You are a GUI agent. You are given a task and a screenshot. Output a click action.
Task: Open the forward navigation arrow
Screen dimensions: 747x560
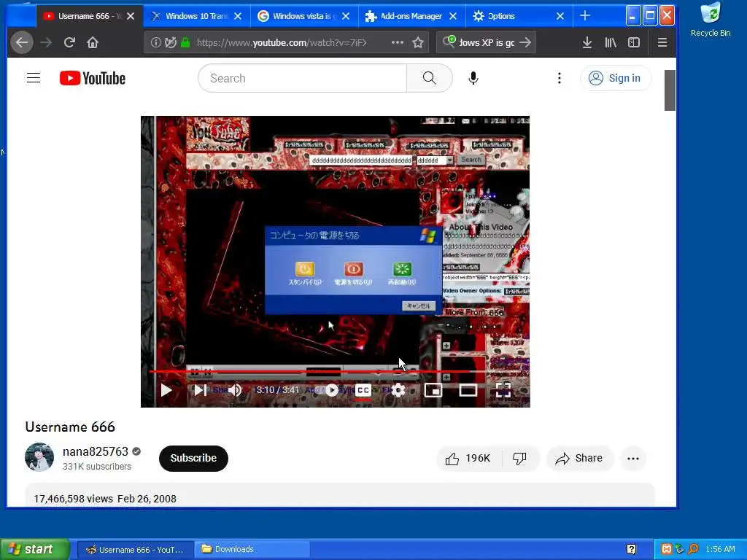point(46,43)
